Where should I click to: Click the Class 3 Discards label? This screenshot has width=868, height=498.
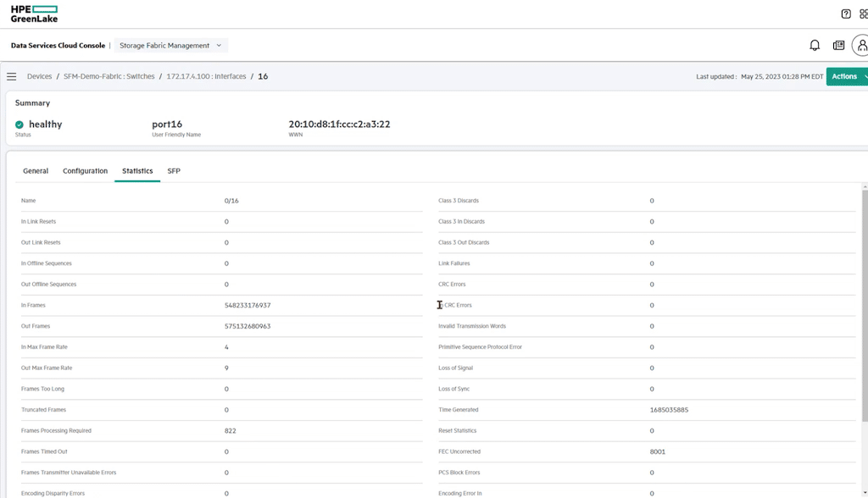click(x=459, y=201)
